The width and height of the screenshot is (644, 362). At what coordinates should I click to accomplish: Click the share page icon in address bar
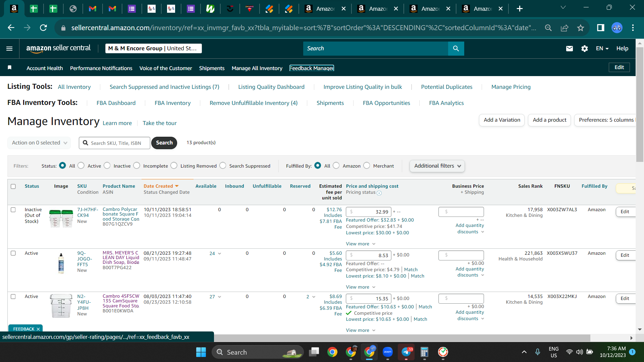pyautogui.click(x=565, y=28)
